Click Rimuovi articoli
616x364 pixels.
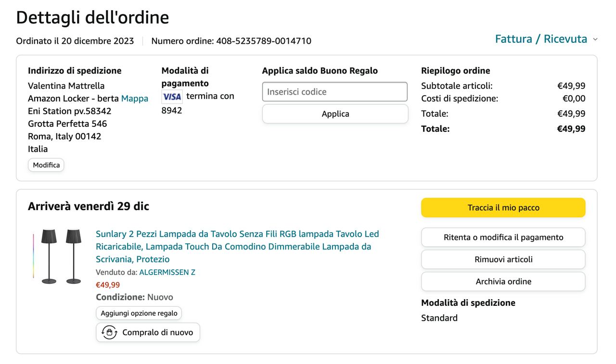coord(503,259)
